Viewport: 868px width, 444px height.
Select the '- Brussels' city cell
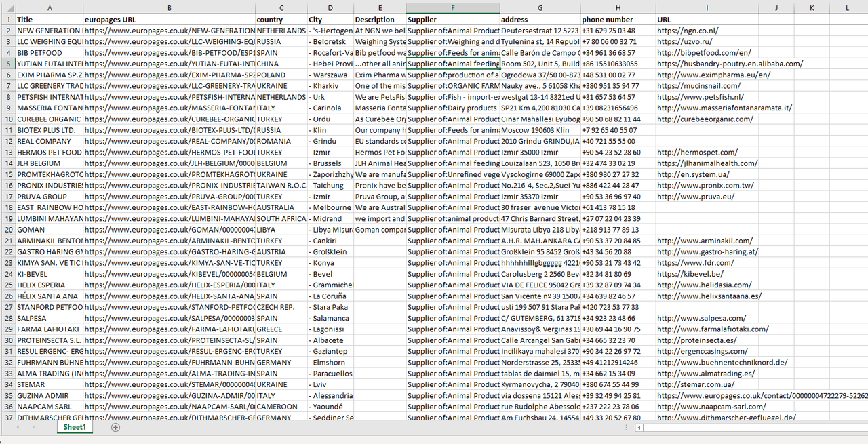(x=330, y=163)
